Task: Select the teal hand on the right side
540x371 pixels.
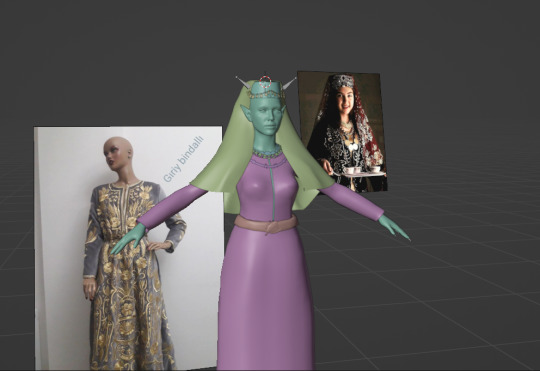Action: (x=393, y=228)
